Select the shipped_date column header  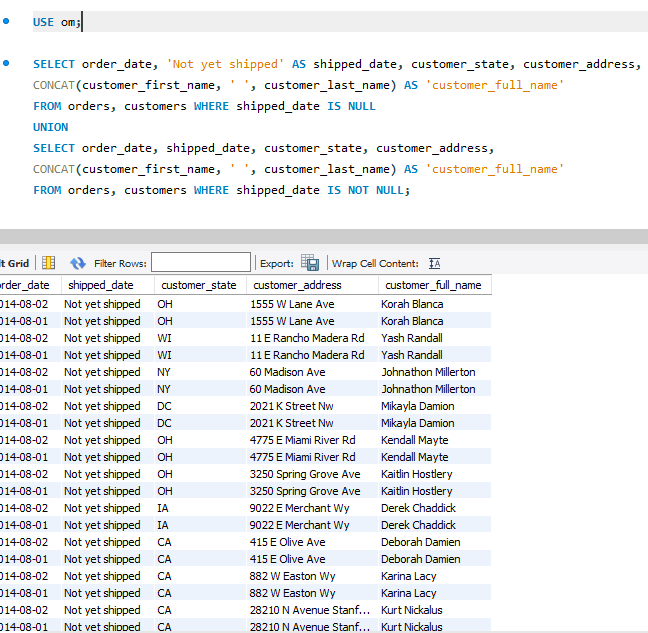[100, 285]
